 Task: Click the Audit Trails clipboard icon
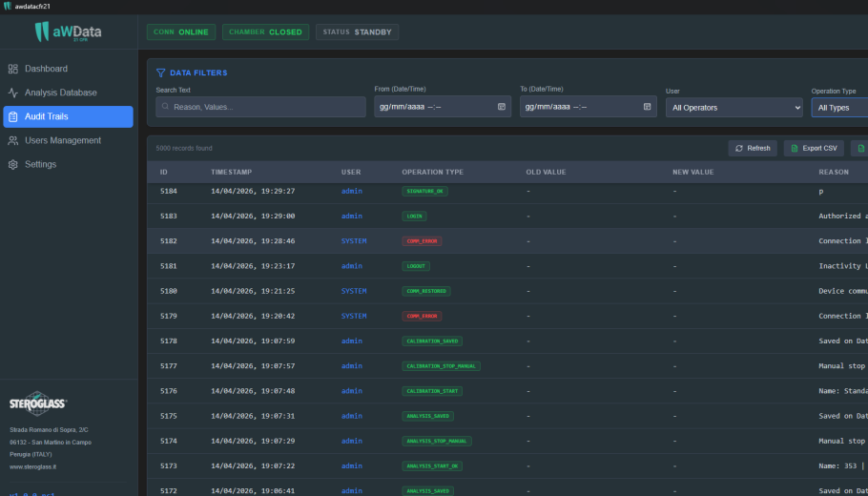[12, 116]
